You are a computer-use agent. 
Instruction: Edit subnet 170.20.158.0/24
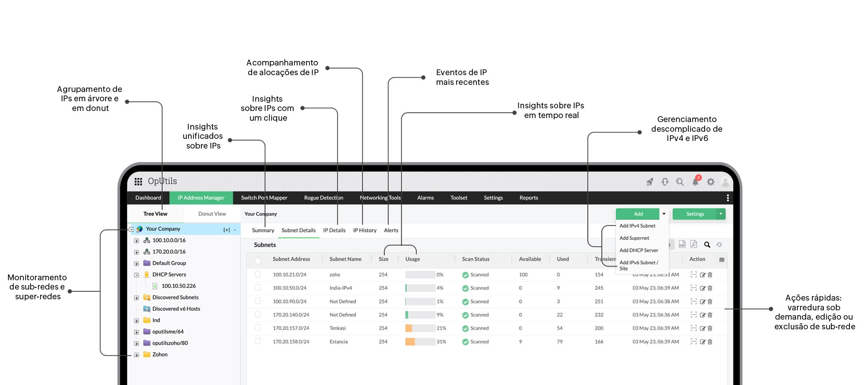tap(702, 342)
